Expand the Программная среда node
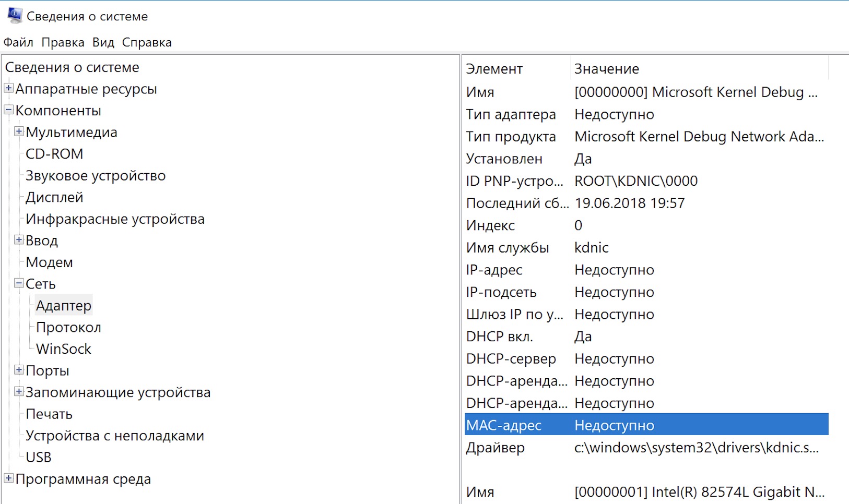849x504 pixels. click(x=9, y=478)
